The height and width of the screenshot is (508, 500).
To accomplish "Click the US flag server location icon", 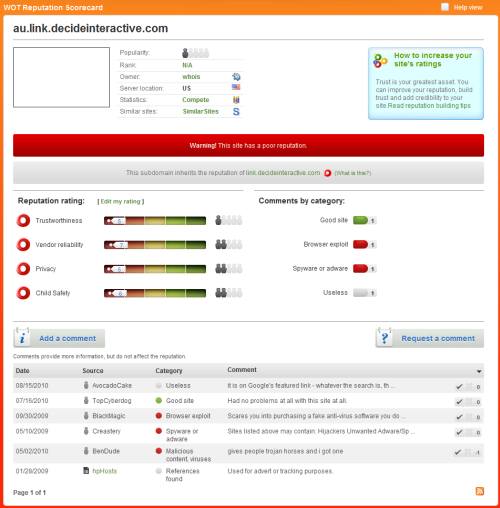I will pos(236,87).
